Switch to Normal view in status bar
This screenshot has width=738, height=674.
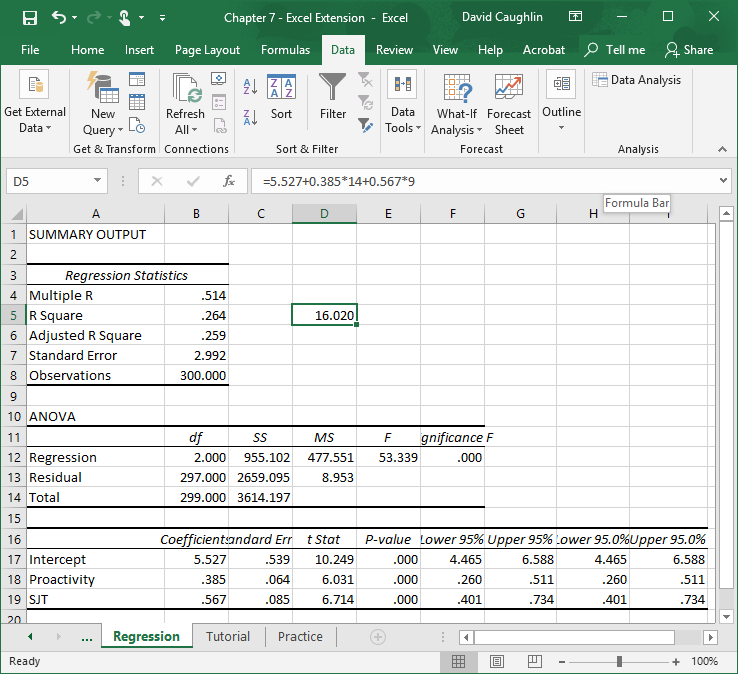coord(459,661)
